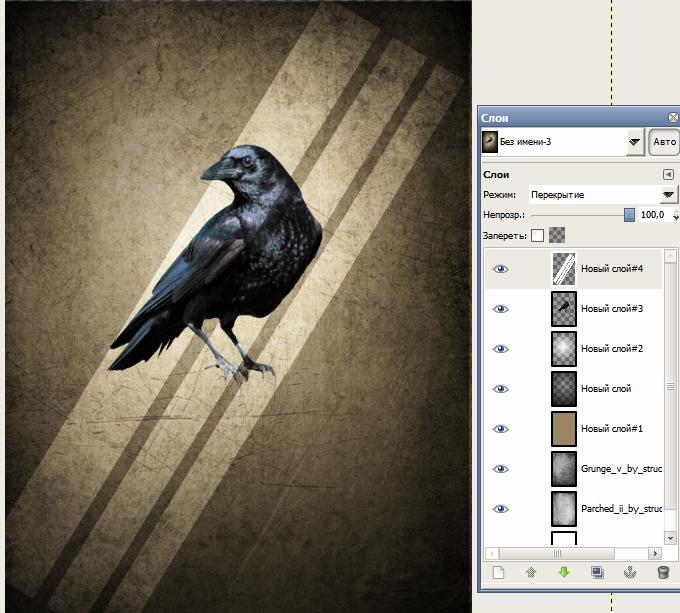Click the opacity value field 100,0

(653, 215)
